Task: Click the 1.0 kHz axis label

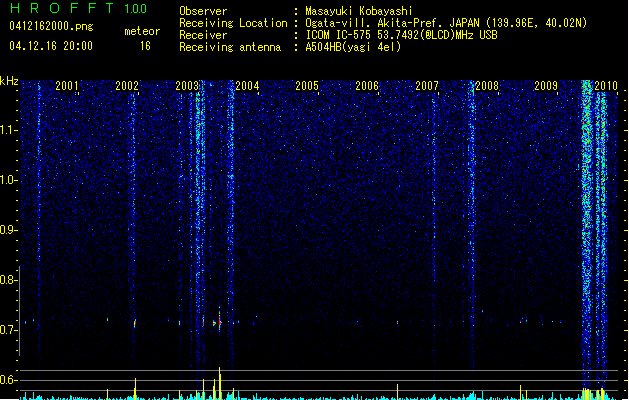Action: pyautogui.click(x=9, y=180)
